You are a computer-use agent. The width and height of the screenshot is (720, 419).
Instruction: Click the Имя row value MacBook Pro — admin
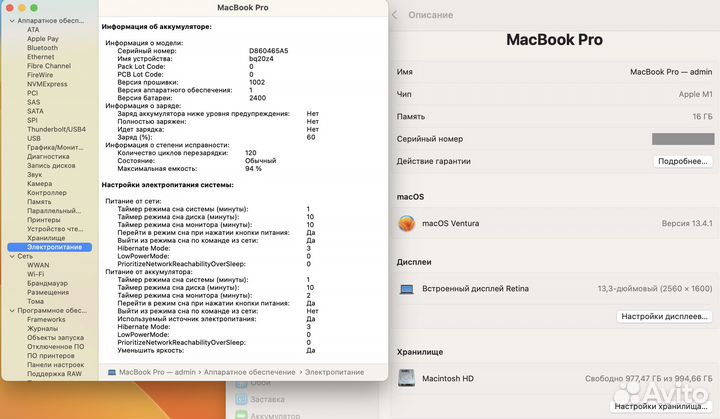(x=671, y=72)
